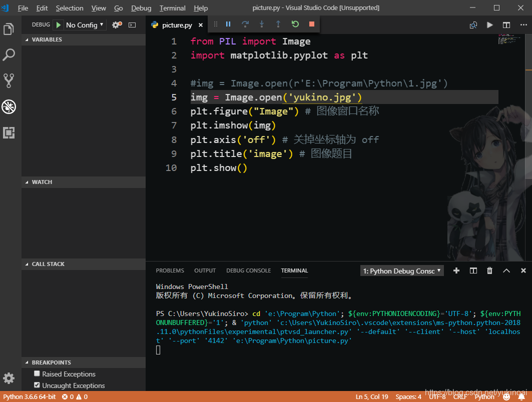
Task: Open Source Control view in activity bar
Action: (9, 80)
